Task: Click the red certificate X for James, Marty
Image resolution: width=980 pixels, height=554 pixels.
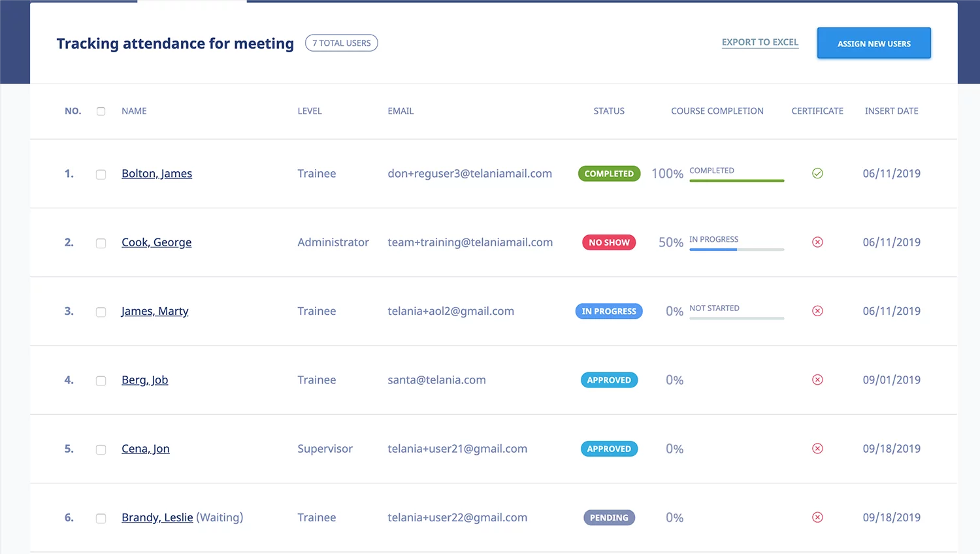Action: click(817, 311)
